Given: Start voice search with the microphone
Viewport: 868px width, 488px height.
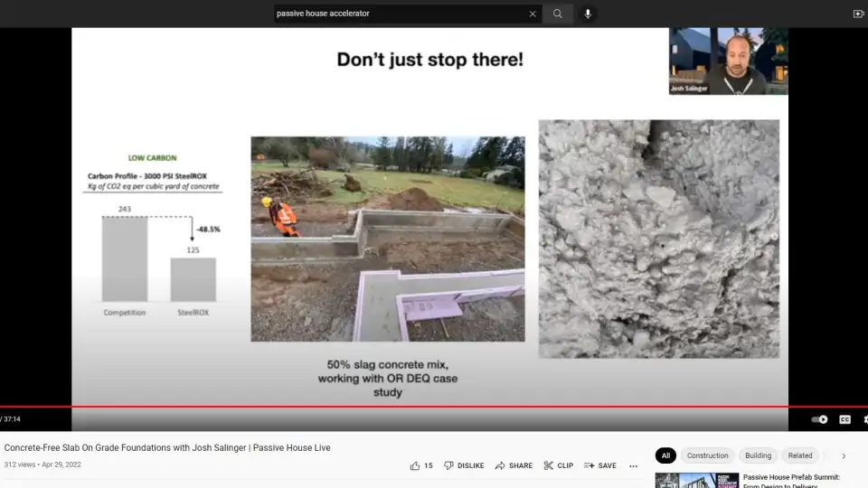Looking at the screenshot, I should [x=588, y=14].
